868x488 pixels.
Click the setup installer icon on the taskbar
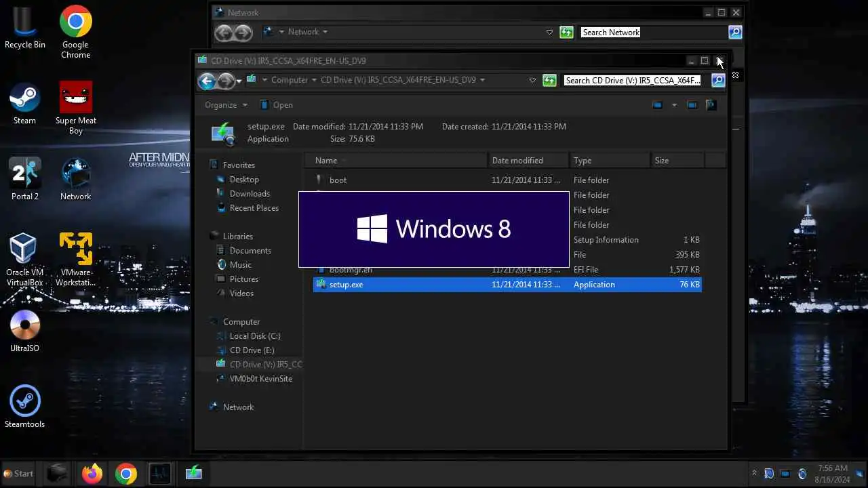click(x=194, y=473)
